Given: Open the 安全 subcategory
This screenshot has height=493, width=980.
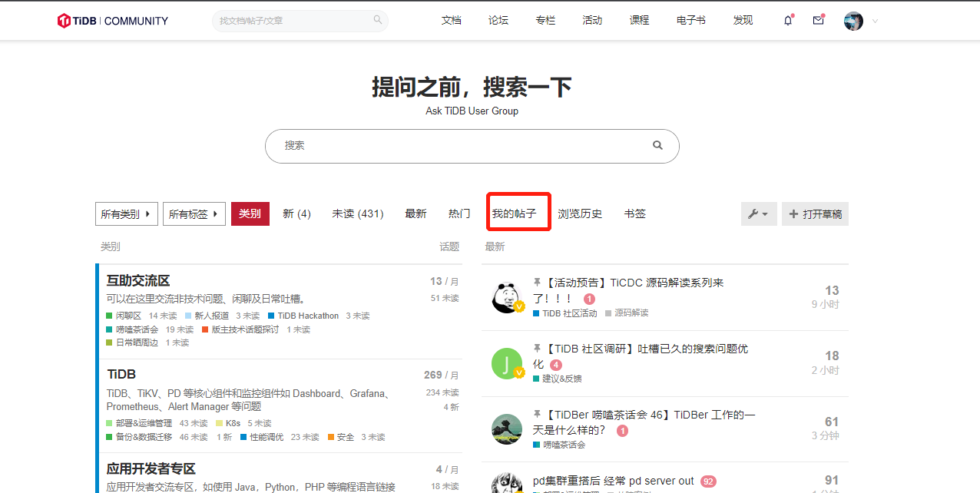Looking at the screenshot, I should [341, 437].
